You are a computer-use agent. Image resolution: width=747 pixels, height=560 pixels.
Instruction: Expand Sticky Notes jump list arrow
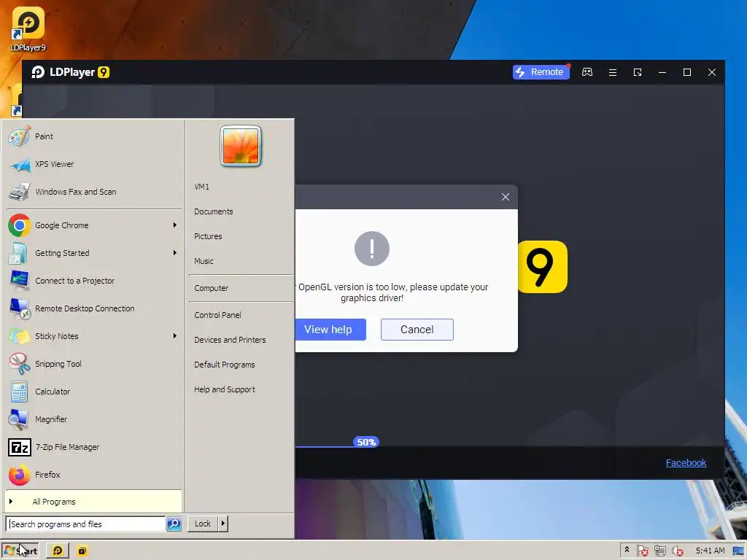pos(175,335)
